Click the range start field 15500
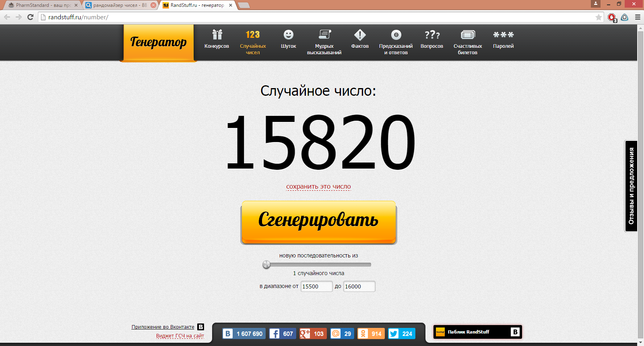This screenshot has height=346, width=644. pos(316,286)
